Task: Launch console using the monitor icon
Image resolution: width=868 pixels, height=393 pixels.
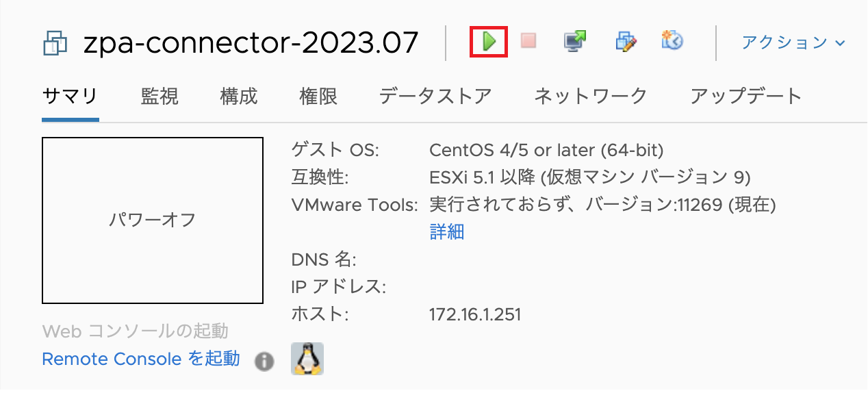Action: (575, 41)
